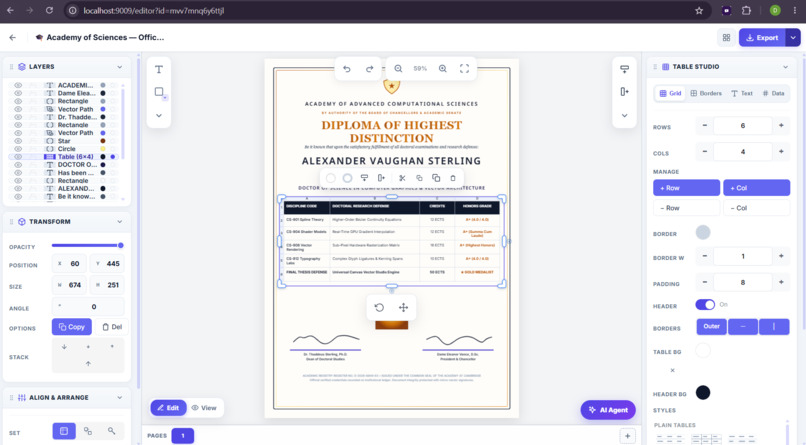
Task: Add a column with the + Col button
Action: click(x=757, y=188)
